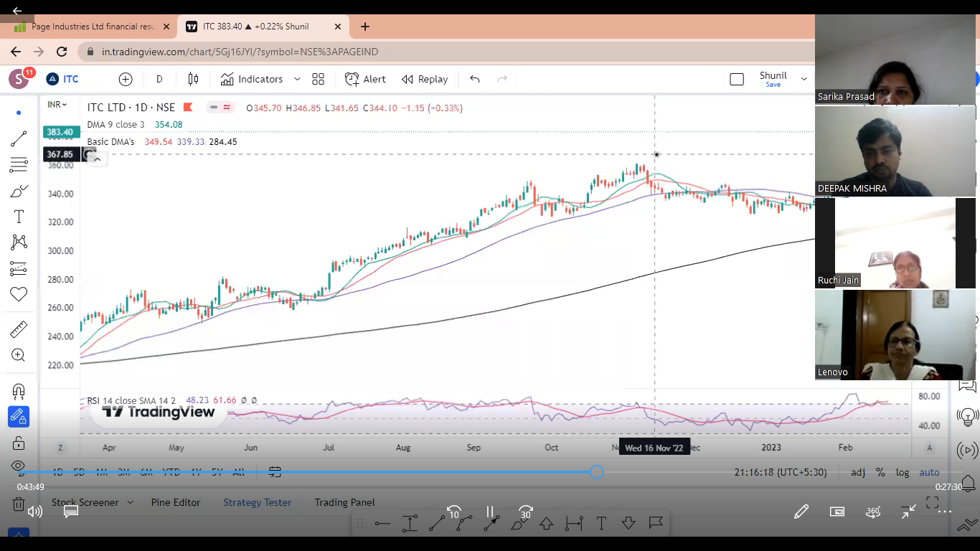The height and width of the screenshot is (551, 980).
Task: Toggle magnet mode on the left toolbar
Action: point(19,391)
